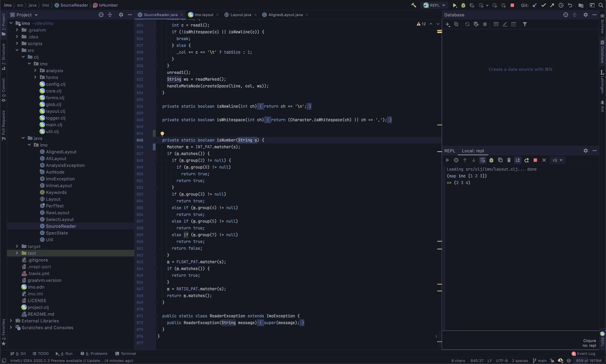The height and width of the screenshot is (364, 606).
Task: Open core.clj in the project tree
Action: (53, 91)
